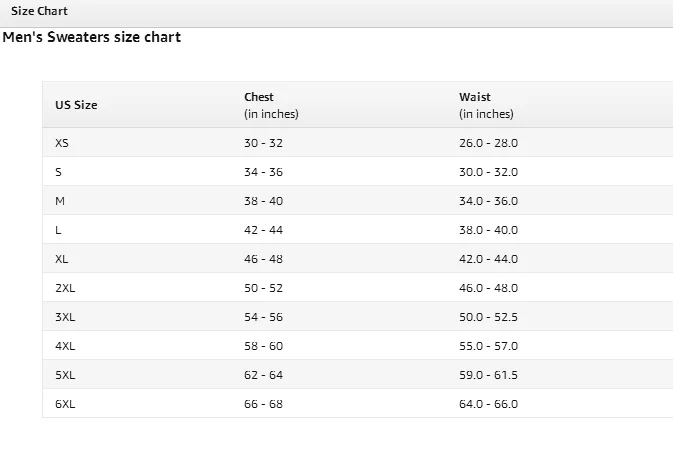
Task: Select the Chest (in inches) column header
Action: coord(271,105)
